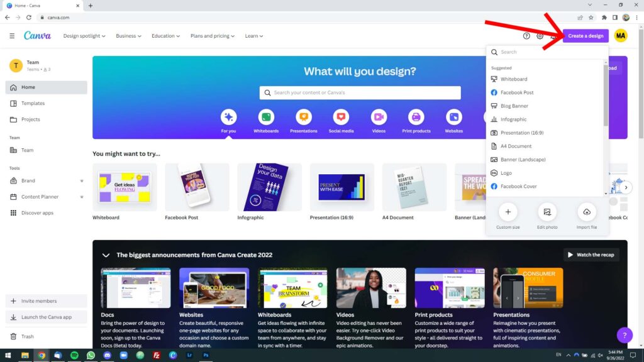Select A4 Document from the suggested list

click(545, 146)
